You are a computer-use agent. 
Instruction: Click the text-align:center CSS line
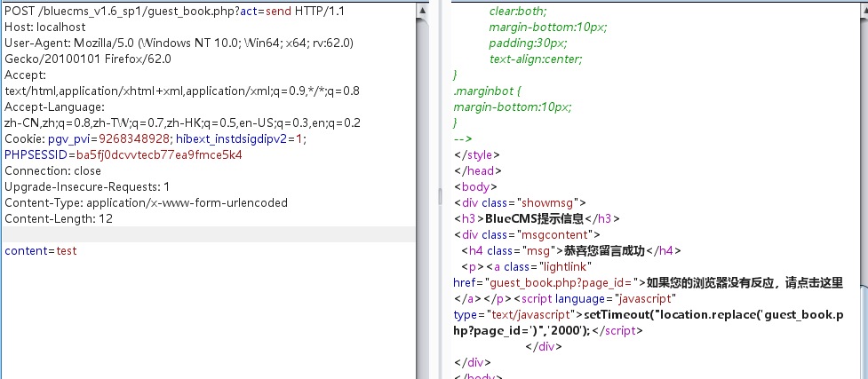(x=536, y=59)
